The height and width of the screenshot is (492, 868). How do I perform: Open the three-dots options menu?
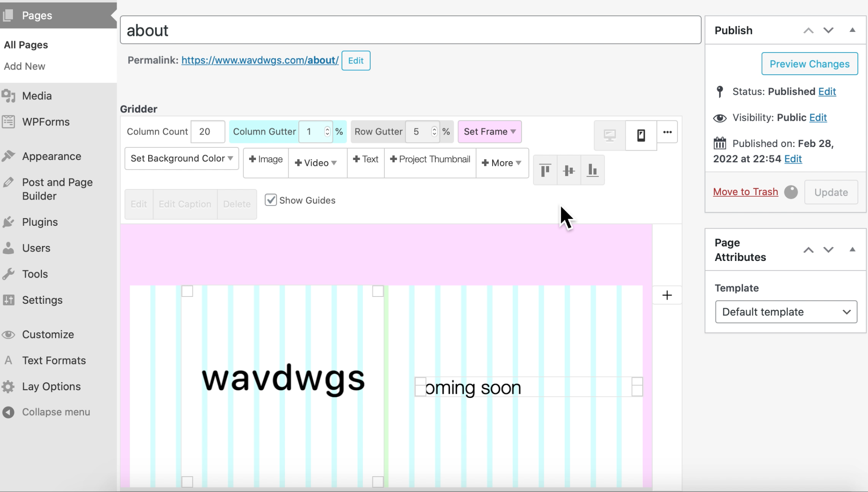click(x=667, y=132)
